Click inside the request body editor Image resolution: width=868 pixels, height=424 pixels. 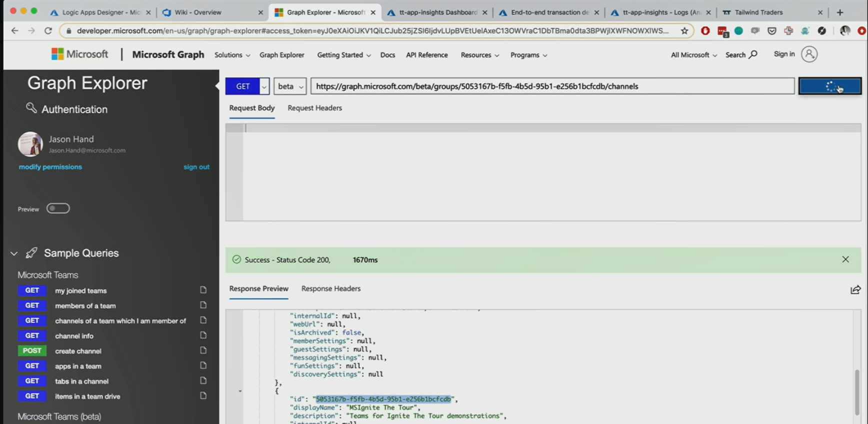551,172
